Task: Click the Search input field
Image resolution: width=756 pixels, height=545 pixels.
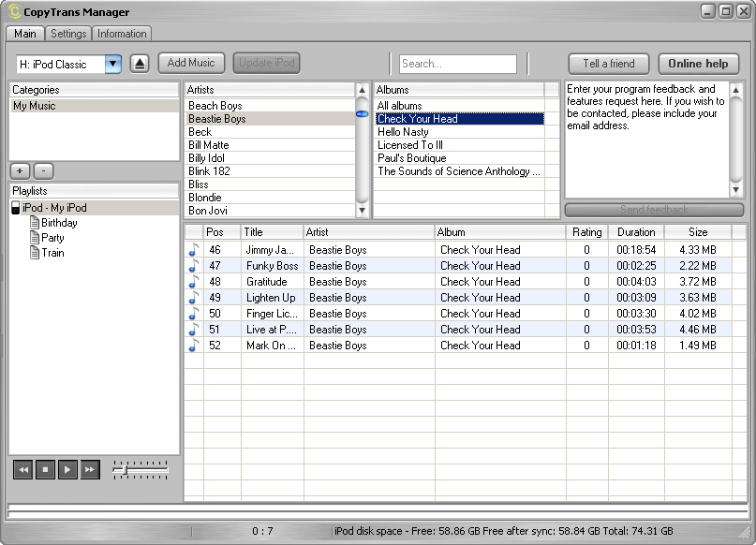Action: [457, 64]
